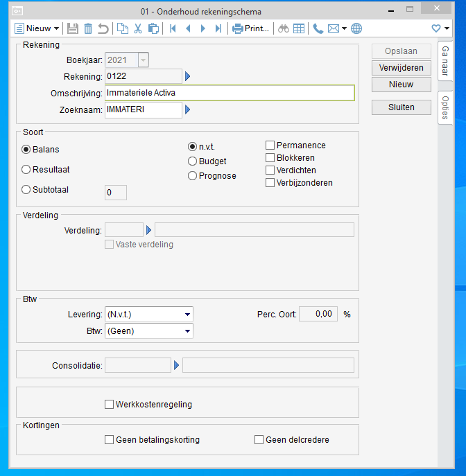The height and width of the screenshot is (476, 466).
Task: Click the Zoeknaam input field
Action: [x=144, y=109]
